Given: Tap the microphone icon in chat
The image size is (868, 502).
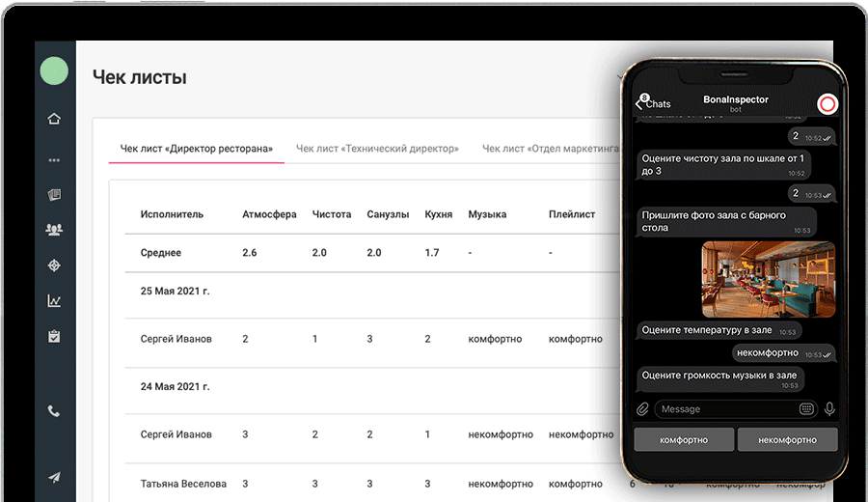Looking at the screenshot, I should (829, 409).
